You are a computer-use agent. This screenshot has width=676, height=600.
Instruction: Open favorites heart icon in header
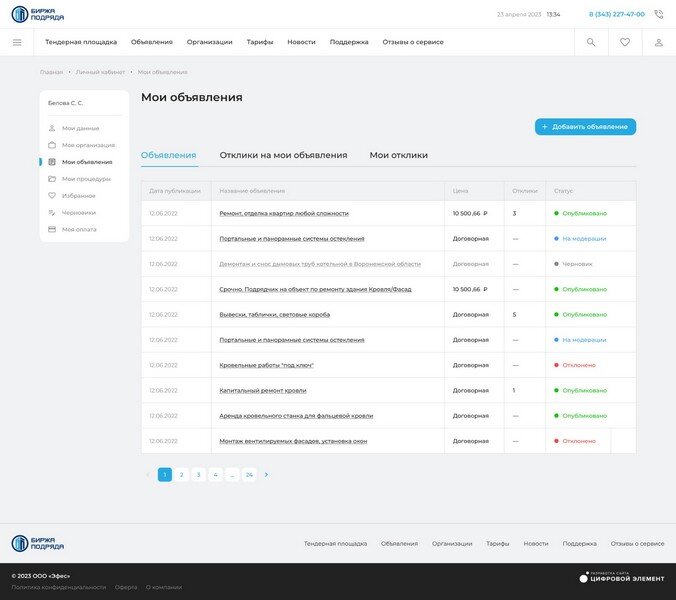pos(625,42)
